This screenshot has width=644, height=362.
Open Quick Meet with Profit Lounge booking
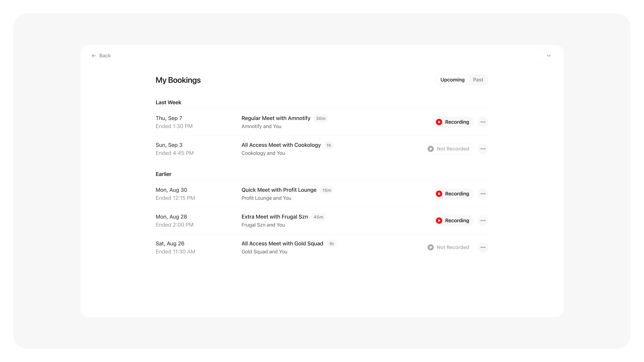coord(279,190)
